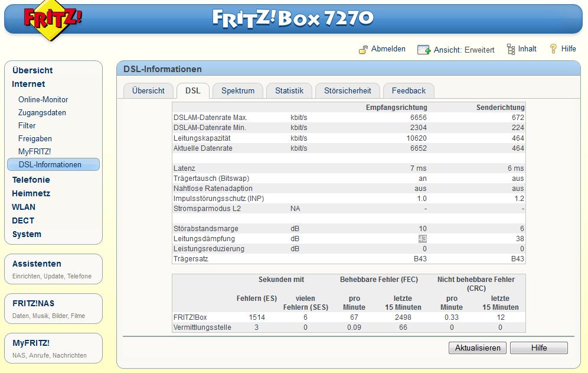Screen dimensions: 588x373
Task: Click the Leistungsreduzierung label
Action: tap(208, 249)
